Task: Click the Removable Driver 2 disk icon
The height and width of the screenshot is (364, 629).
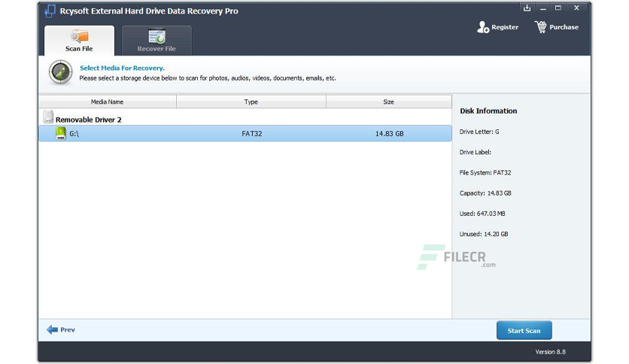Action: pyautogui.click(x=48, y=117)
